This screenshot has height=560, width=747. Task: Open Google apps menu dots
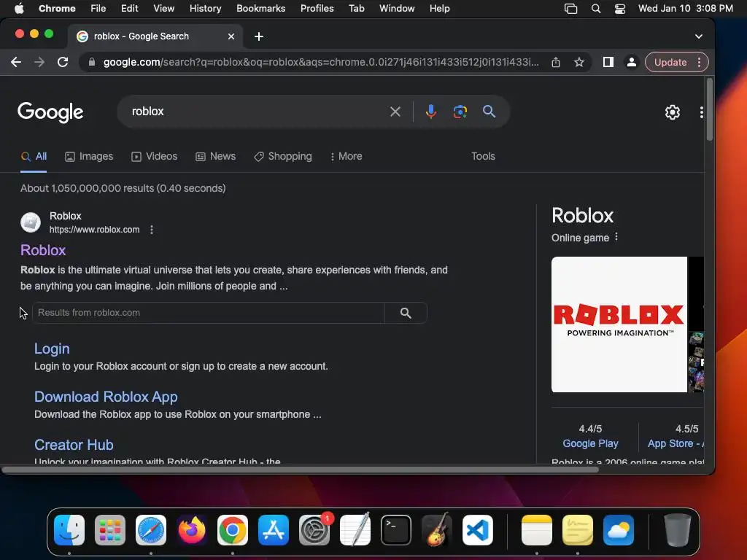701,112
